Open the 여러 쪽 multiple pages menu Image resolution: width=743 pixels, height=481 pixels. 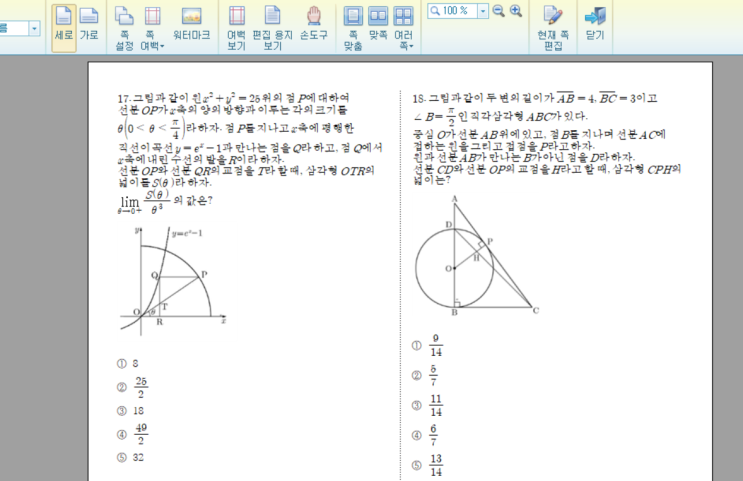404,28
